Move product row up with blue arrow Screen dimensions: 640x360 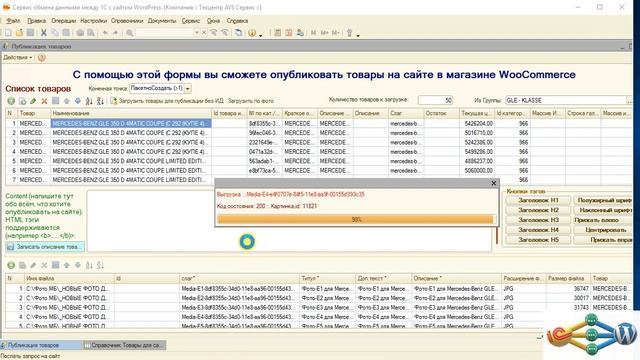click(66, 101)
